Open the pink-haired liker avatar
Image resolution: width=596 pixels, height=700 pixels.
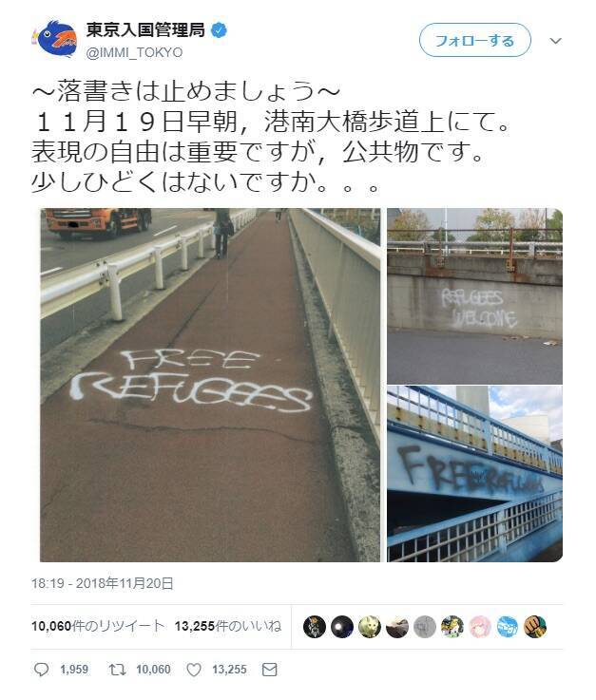pyautogui.click(x=480, y=626)
